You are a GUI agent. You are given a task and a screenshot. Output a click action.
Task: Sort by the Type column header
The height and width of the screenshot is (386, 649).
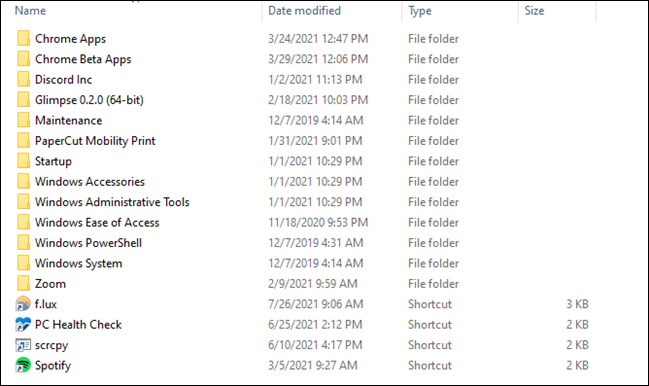(x=420, y=11)
